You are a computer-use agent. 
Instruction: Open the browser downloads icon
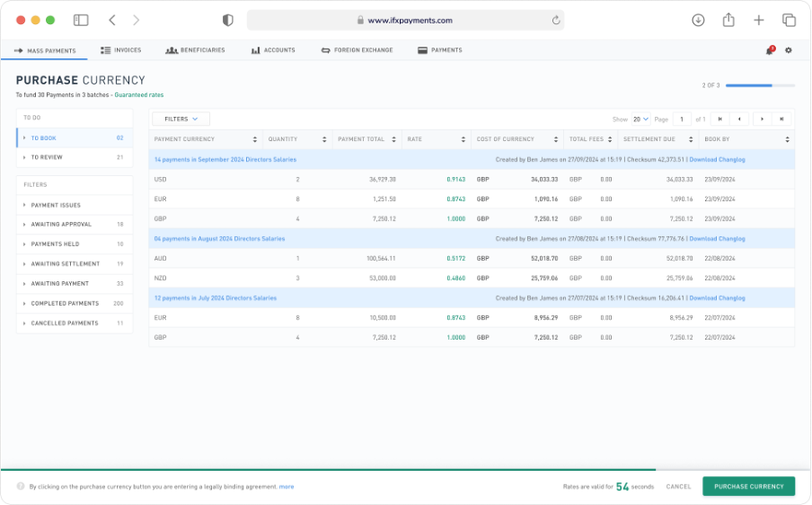698,20
